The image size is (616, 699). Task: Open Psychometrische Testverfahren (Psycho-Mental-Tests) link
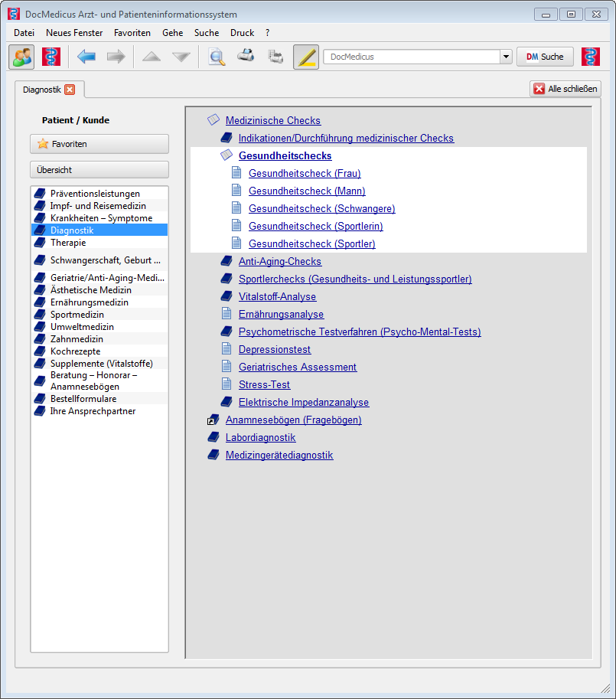coord(360,332)
